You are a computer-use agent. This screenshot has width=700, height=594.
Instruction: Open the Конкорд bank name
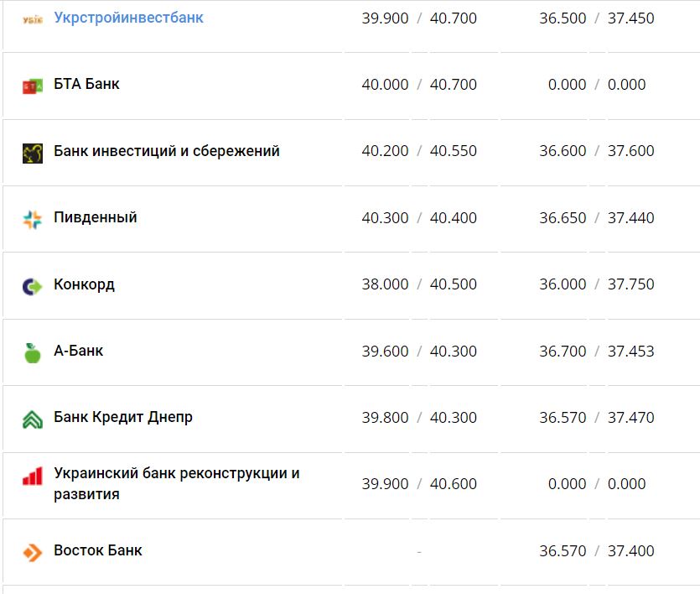click(x=82, y=284)
